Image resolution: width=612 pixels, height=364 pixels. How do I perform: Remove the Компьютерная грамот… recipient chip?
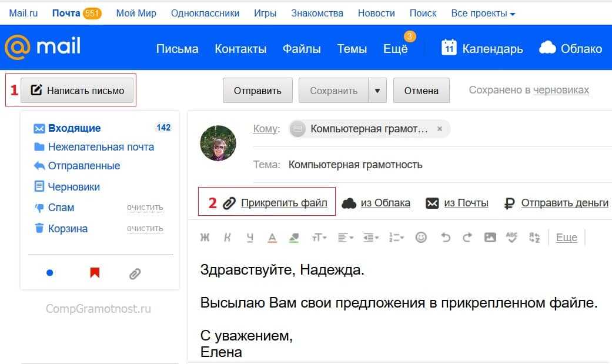(x=440, y=129)
